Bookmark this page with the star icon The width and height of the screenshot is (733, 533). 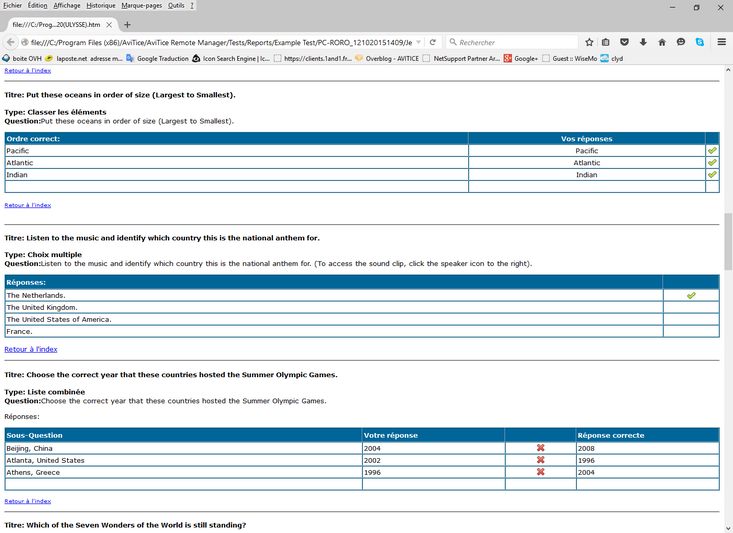tap(589, 42)
